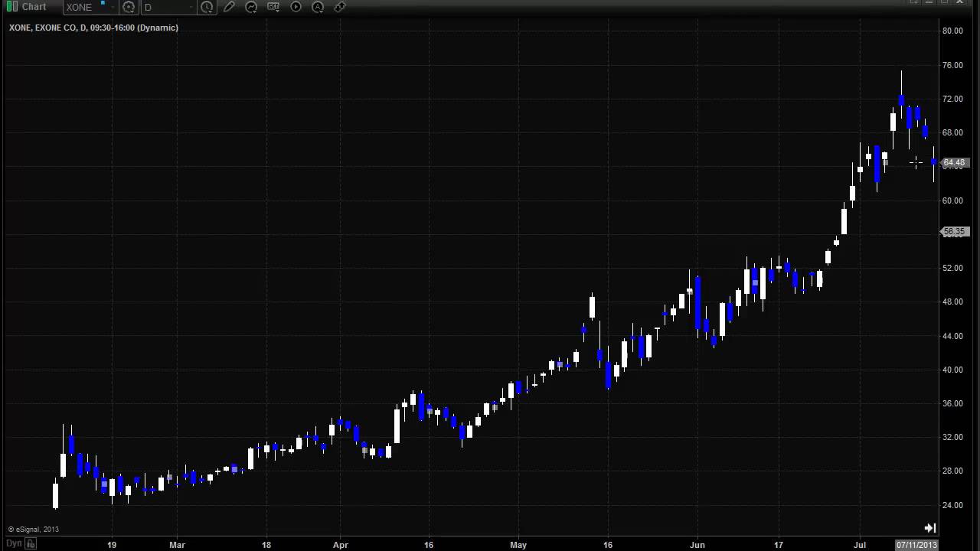Open the symbol settings gear icon

click(x=129, y=7)
